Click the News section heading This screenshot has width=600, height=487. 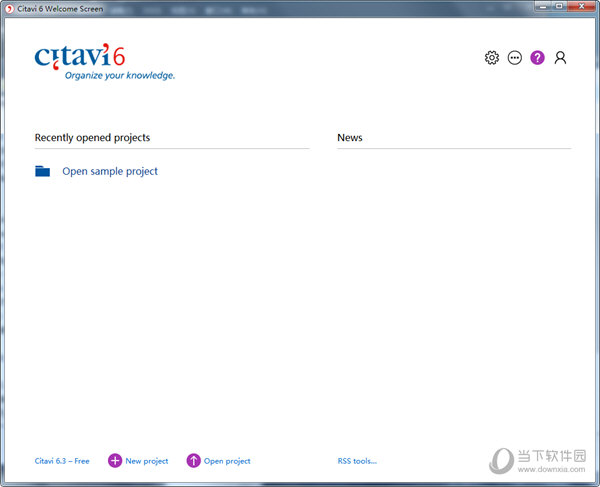click(x=350, y=138)
